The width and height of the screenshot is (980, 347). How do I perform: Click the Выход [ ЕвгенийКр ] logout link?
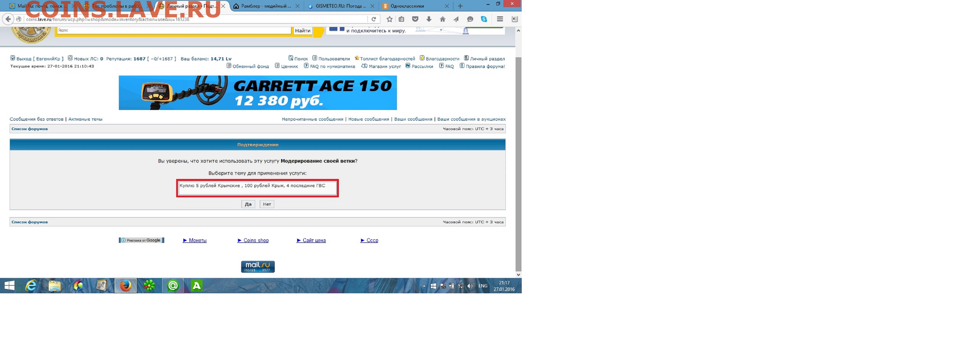click(x=37, y=59)
